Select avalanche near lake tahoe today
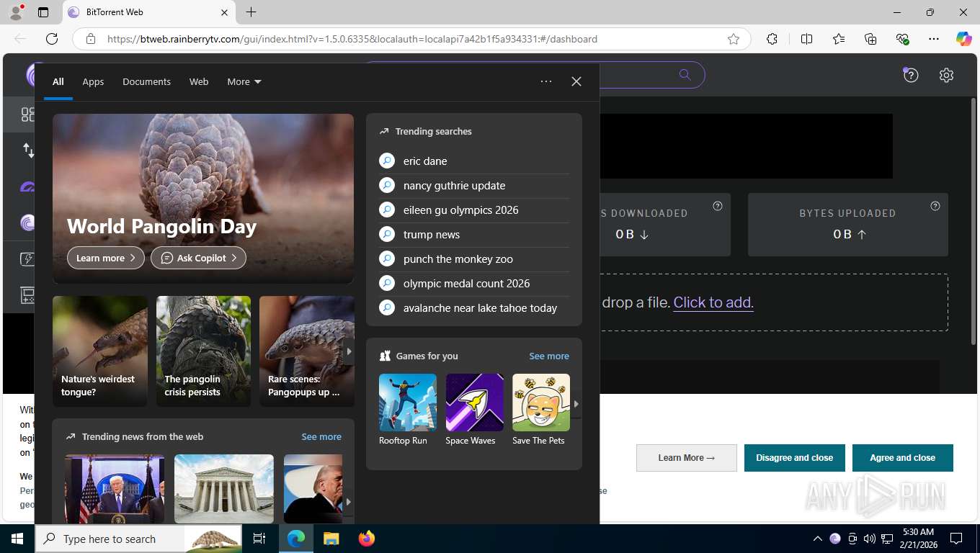Screen dimensions: 980x553 pos(474,308)
